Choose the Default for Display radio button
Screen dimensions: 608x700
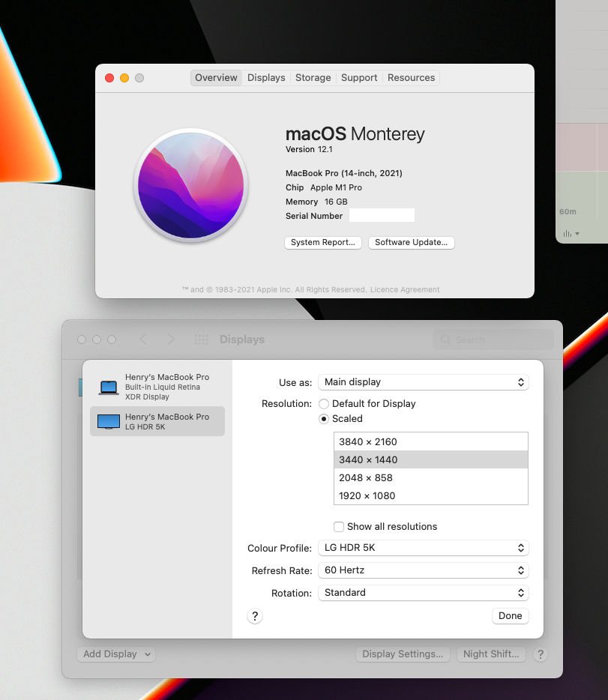click(x=324, y=404)
